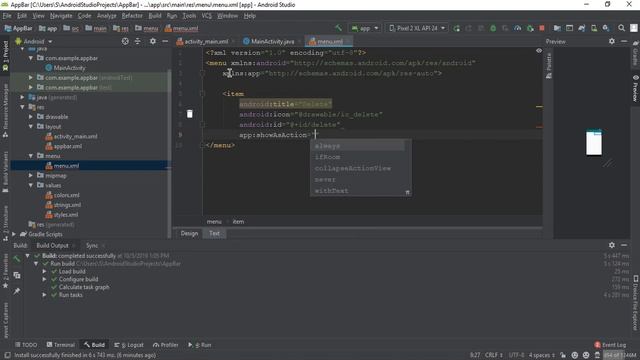
Task: Switch to the Design editor tab
Action: [189, 233]
